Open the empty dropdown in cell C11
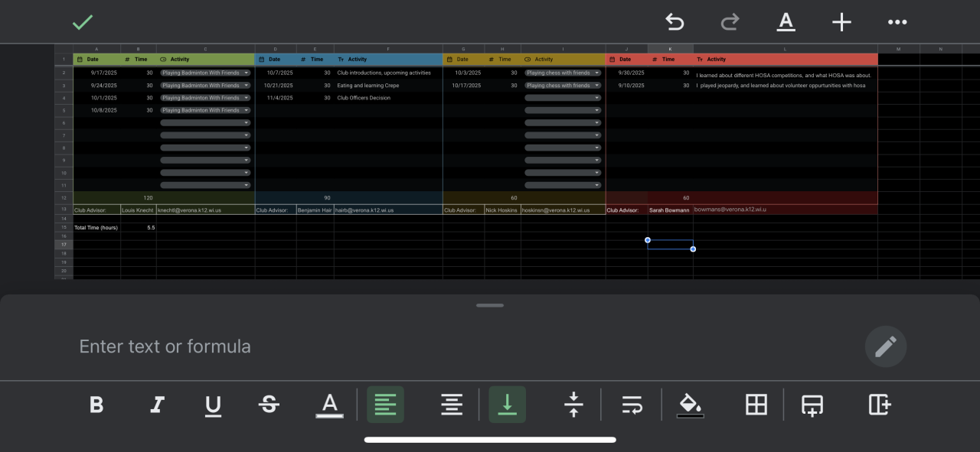 click(x=205, y=185)
